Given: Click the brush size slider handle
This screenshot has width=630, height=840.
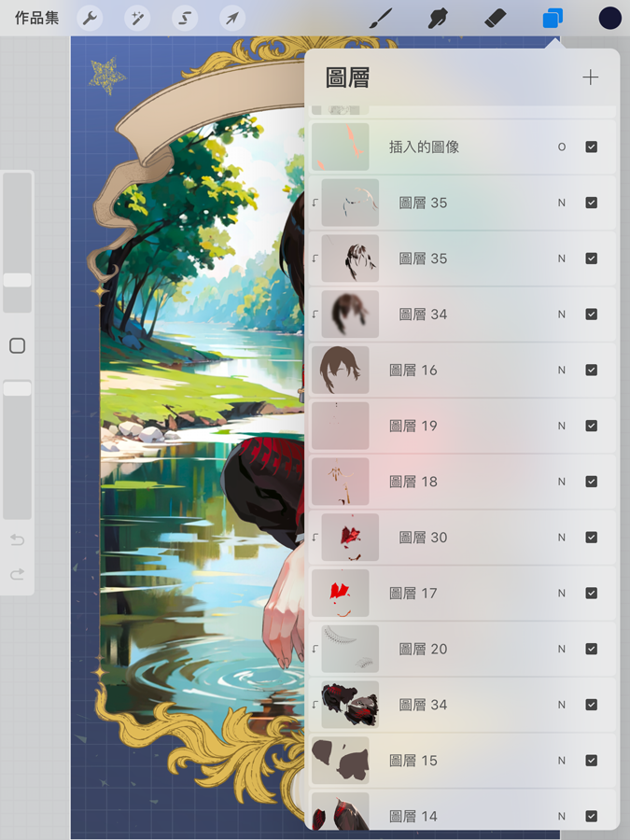Looking at the screenshot, I should [x=17, y=280].
